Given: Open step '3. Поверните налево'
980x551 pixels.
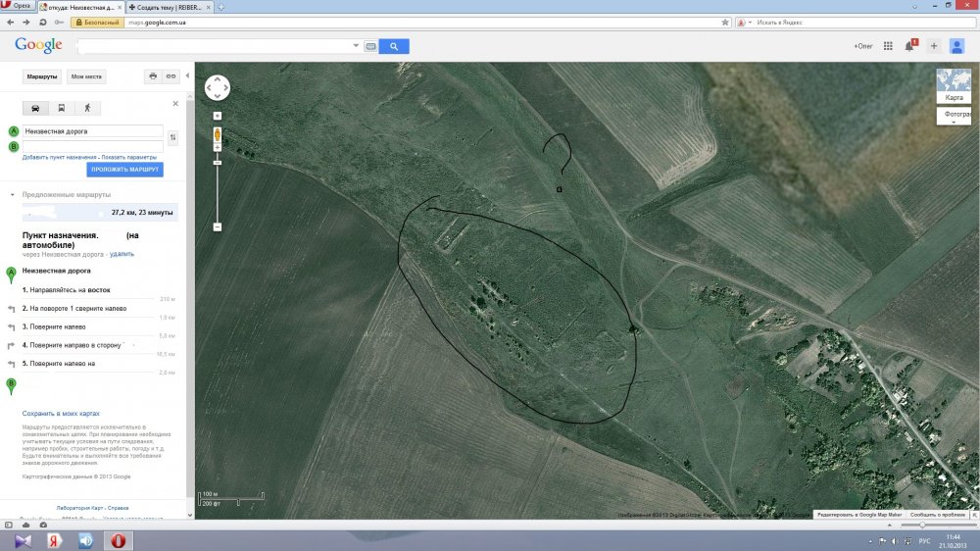Looking at the screenshot, I should 54,327.
